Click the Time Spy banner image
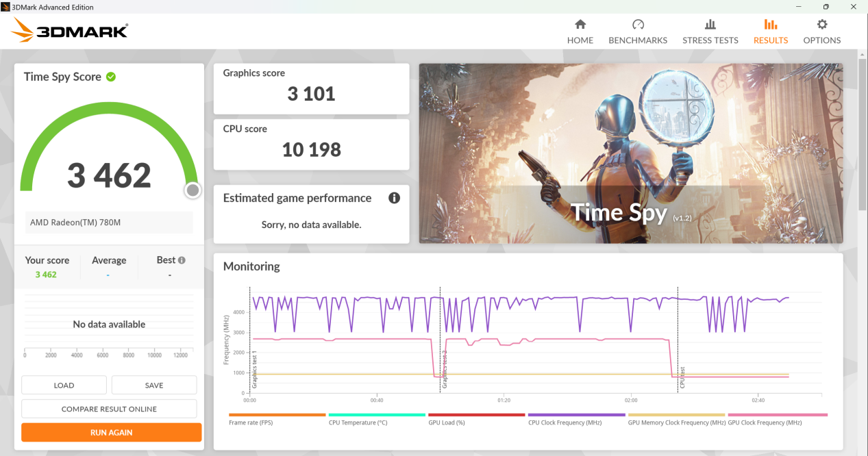The image size is (868, 456). click(x=630, y=153)
